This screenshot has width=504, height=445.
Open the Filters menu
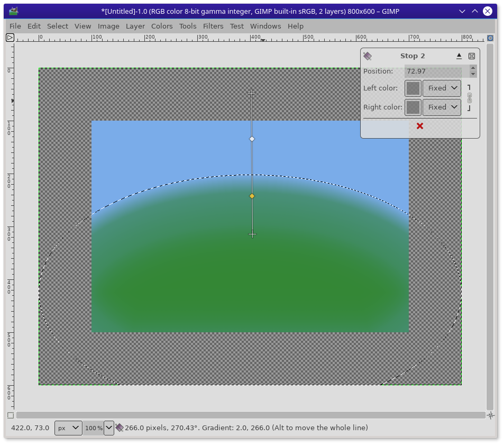pos(213,26)
